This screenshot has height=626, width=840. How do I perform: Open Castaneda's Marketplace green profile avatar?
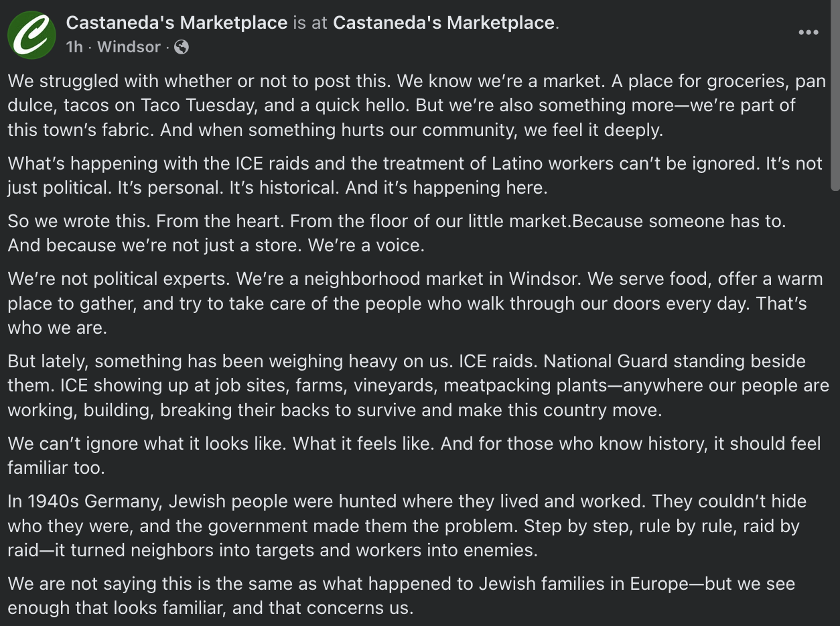pyautogui.click(x=31, y=34)
